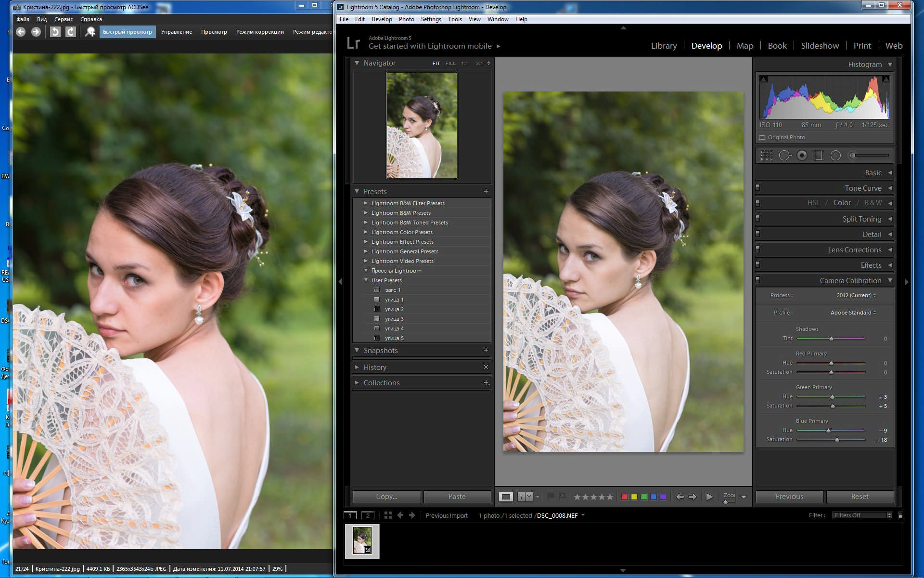
Task: Select the Spot Removal tool
Action: click(785, 155)
